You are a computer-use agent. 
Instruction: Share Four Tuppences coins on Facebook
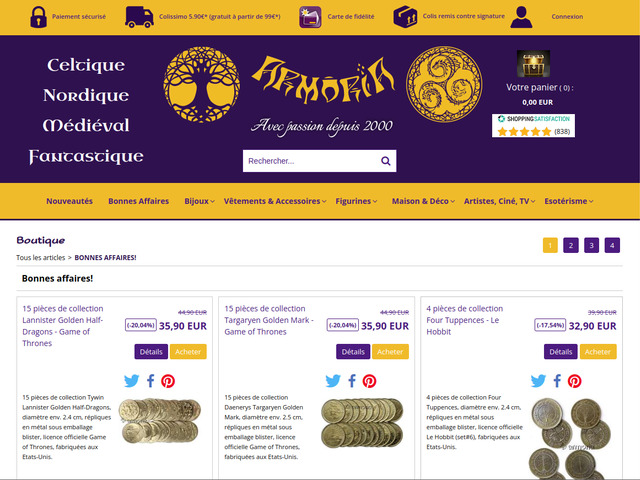tap(557, 381)
